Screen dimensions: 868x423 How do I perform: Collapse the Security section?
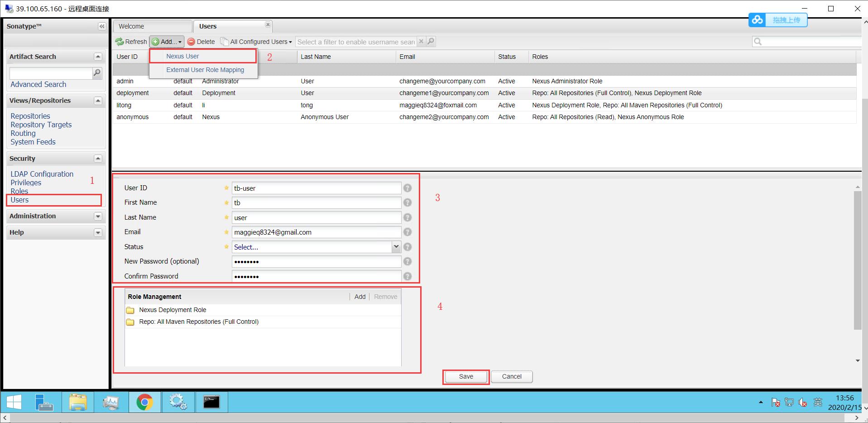pos(98,159)
